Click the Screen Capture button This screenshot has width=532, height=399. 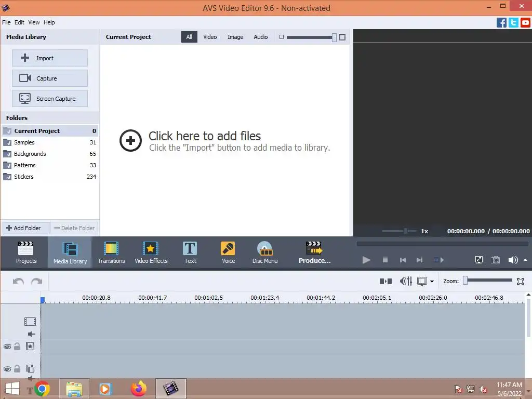50,99
